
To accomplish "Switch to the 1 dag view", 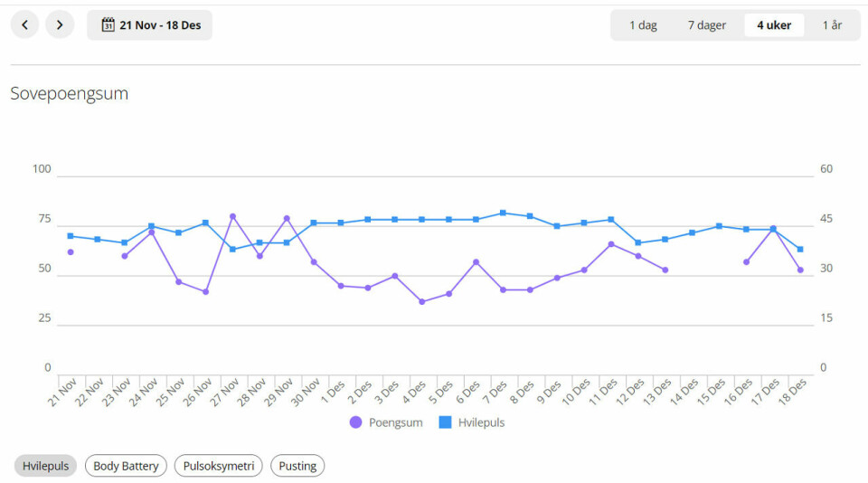I will pyautogui.click(x=643, y=25).
